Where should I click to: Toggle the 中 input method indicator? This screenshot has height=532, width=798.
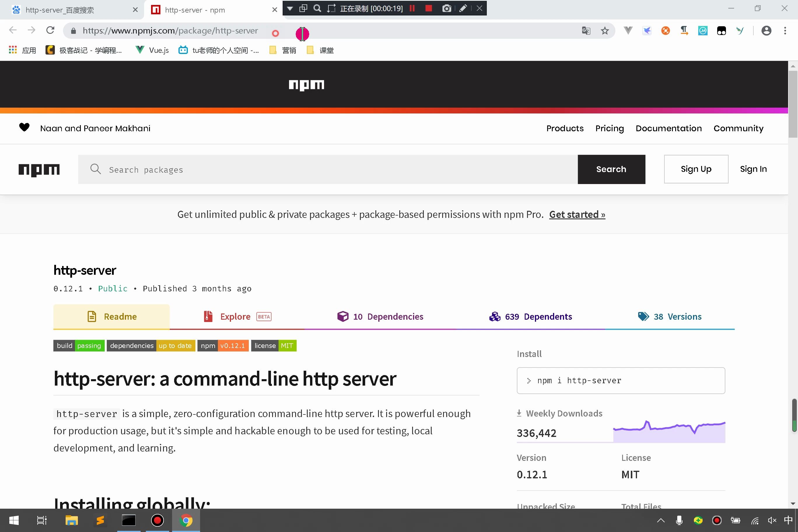pyautogui.click(x=788, y=520)
